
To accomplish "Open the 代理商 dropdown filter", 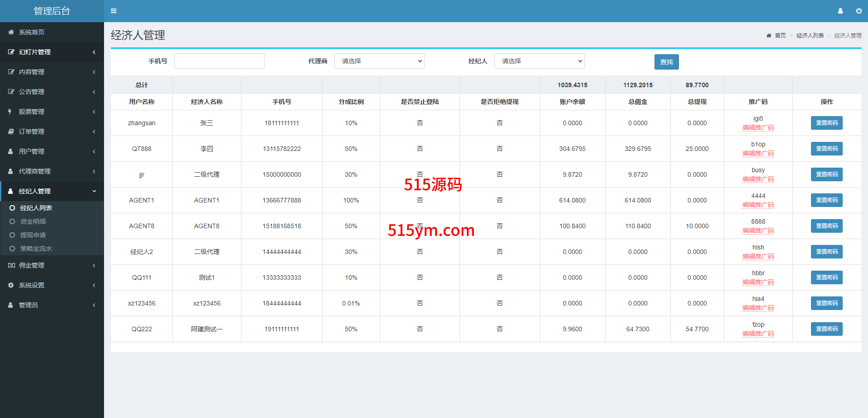I will point(379,61).
